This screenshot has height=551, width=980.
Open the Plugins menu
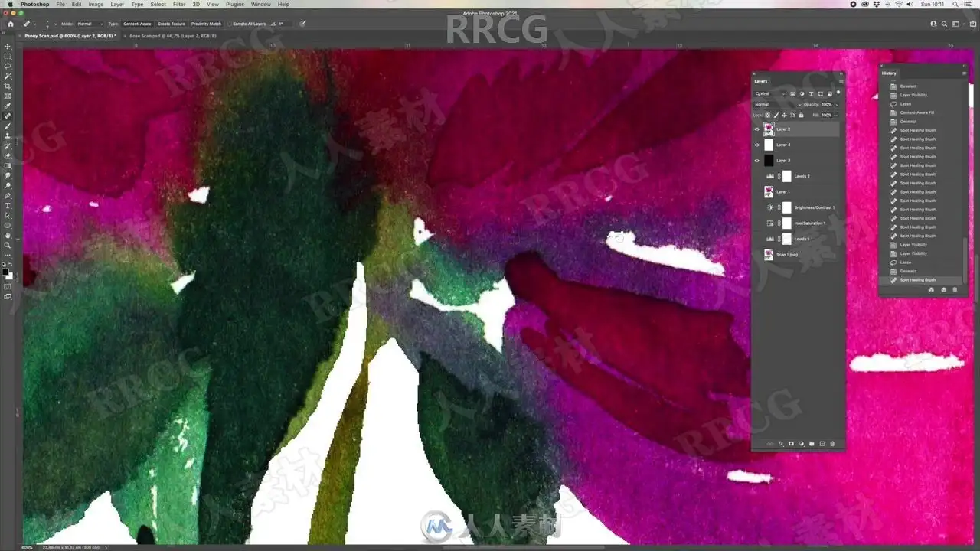[x=235, y=4]
